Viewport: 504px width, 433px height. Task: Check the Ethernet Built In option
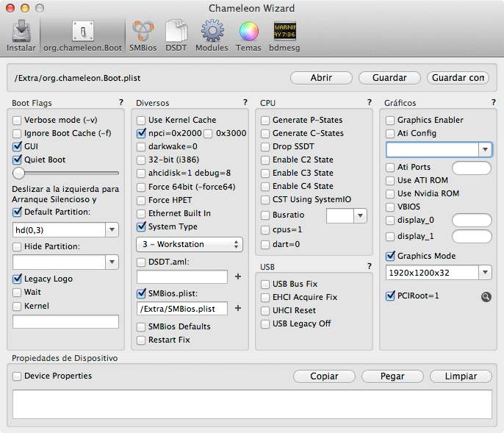click(141, 214)
